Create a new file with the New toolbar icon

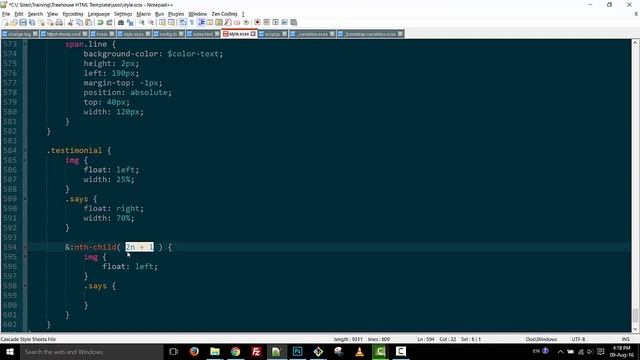point(5,22)
